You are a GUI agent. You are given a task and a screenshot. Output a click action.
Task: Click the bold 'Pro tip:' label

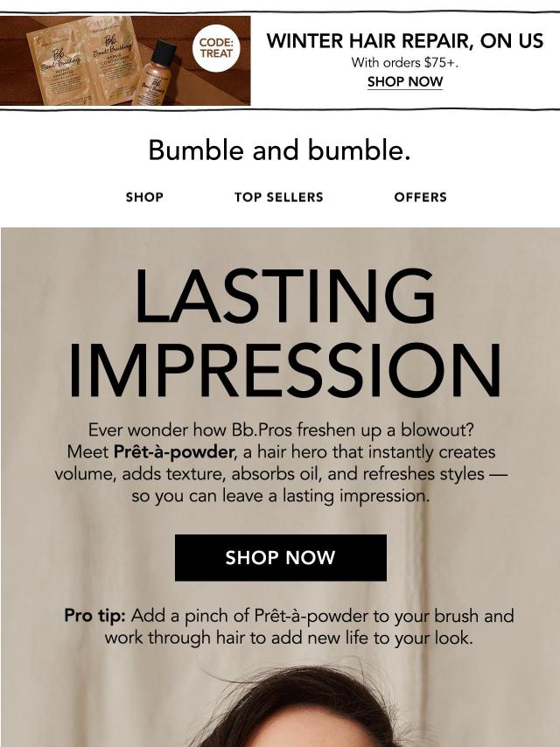pos(94,616)
